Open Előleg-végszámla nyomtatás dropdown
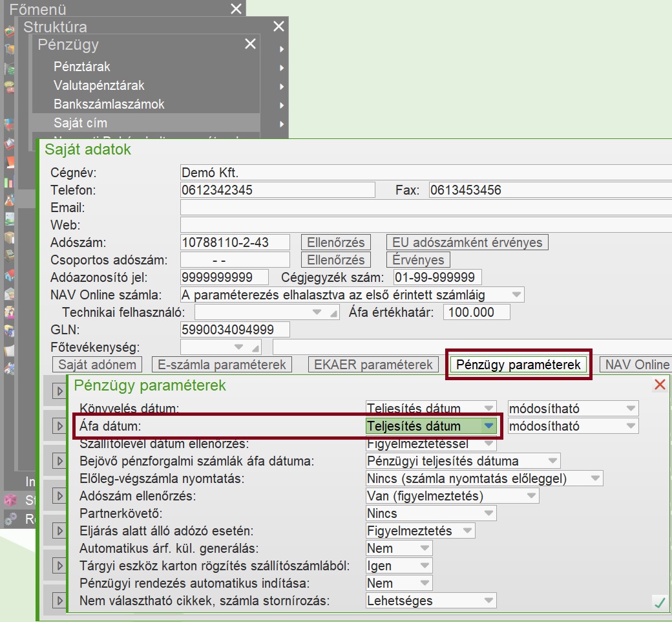 coord(484,478)
